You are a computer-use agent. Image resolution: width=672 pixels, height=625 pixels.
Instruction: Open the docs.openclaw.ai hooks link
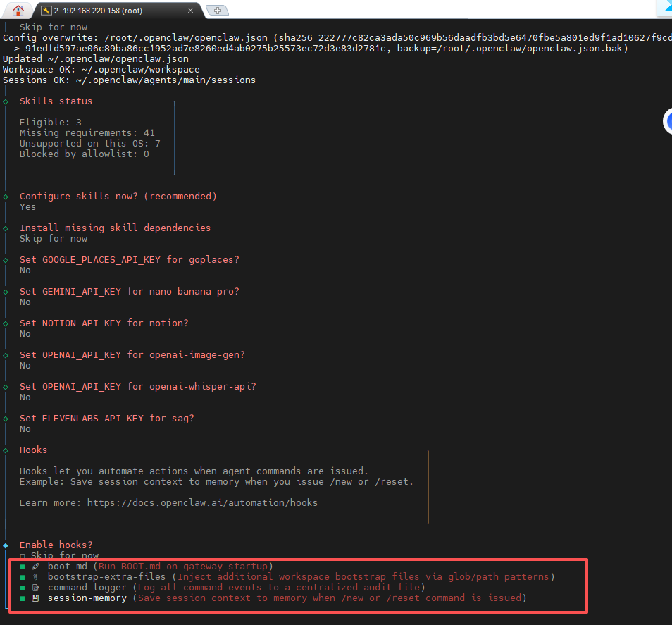click(202, 503)
